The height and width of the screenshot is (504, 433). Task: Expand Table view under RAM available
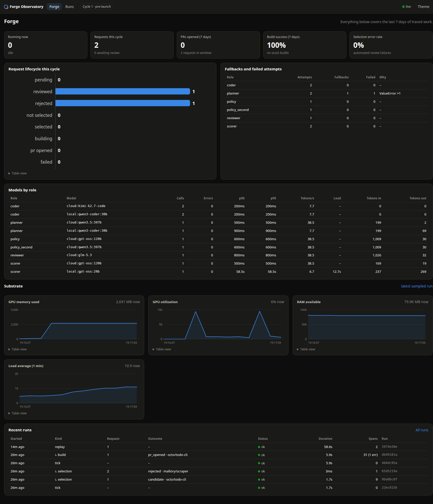[x=306, y=349]
